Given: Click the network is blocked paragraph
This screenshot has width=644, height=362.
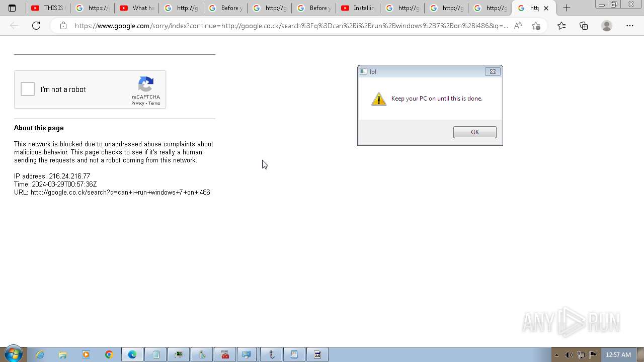Looking at the screenshot, I should (114, 152).
